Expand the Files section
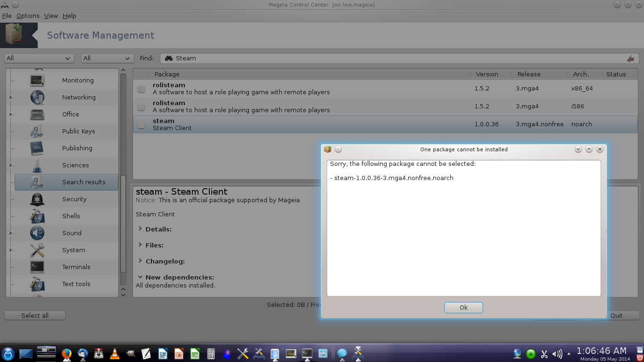 pyautogui.click(x=140, y=245)
